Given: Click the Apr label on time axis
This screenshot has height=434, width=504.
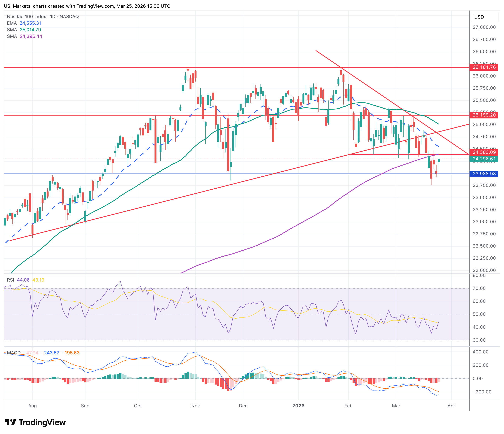Looking at the screenshot, I should pyautogui.click(x=451, y=406).
